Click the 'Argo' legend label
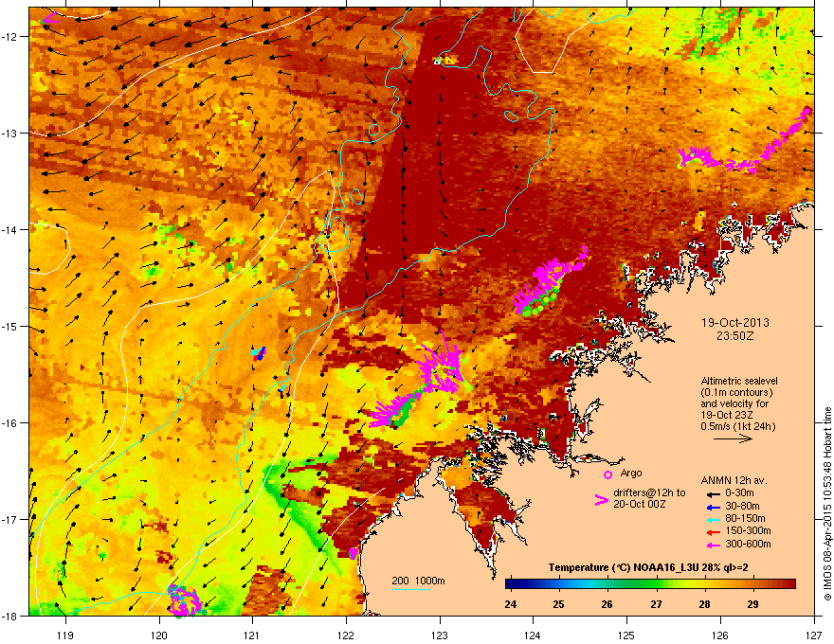The image size is (834, 644). [x=631, y=473]
